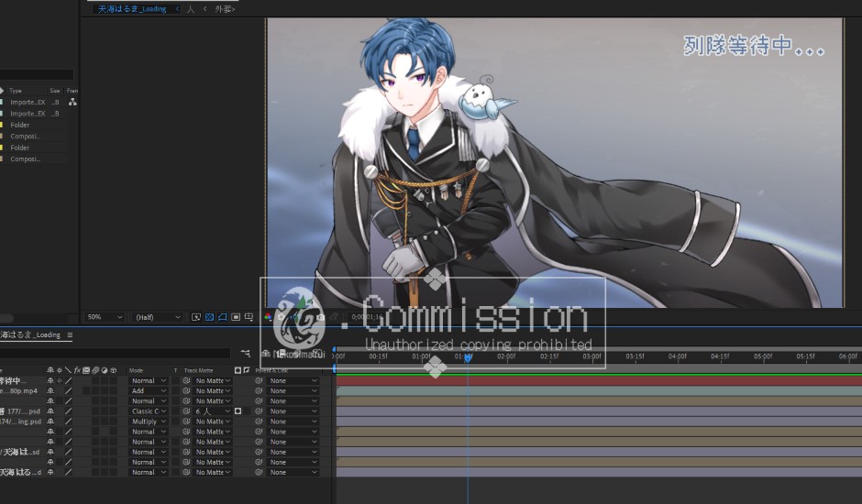
Task: Click the 列隊等待中 layer's shy switch
Action: pyautogui.click(x=50, y=380)
